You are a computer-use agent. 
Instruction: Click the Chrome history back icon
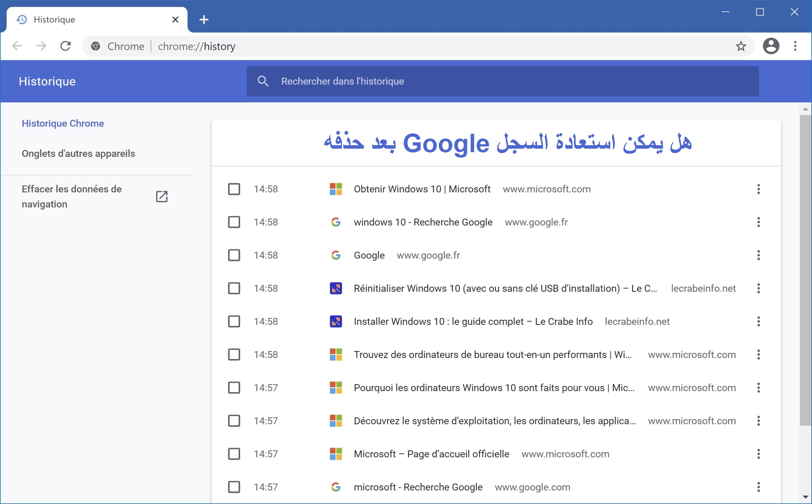coord(17,47)
